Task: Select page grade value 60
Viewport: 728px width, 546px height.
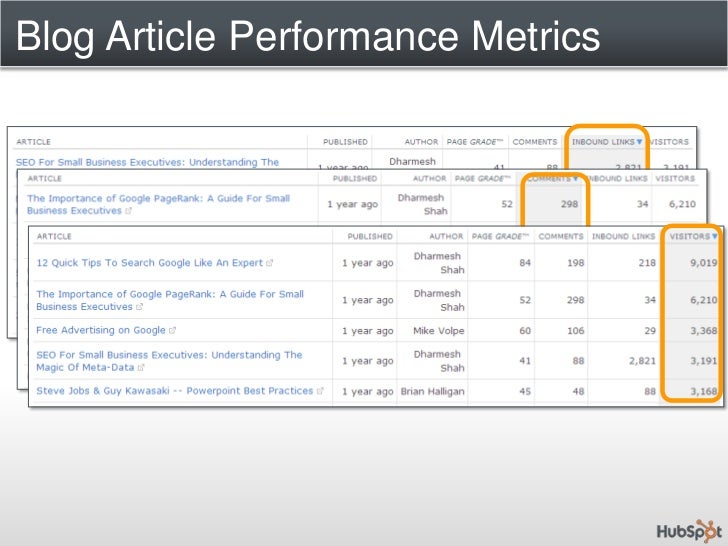Action: 525,331
